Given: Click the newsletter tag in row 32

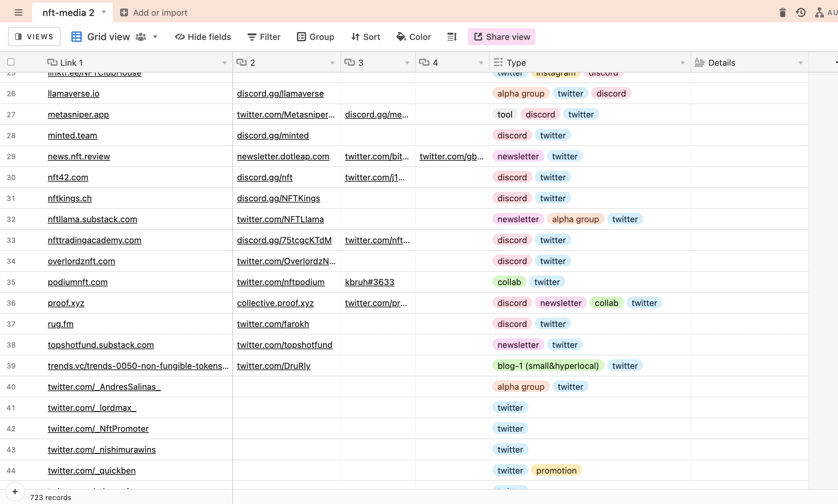Looking at the screenshot, I should (518, 219).
